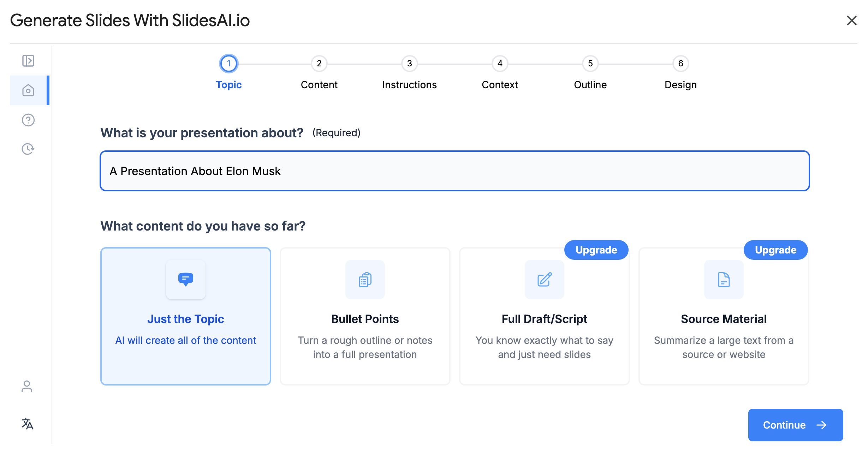The width and height of the screenshot is (868, 454).
Task: Open the Help question mark icon
Action: coord(28,120)
